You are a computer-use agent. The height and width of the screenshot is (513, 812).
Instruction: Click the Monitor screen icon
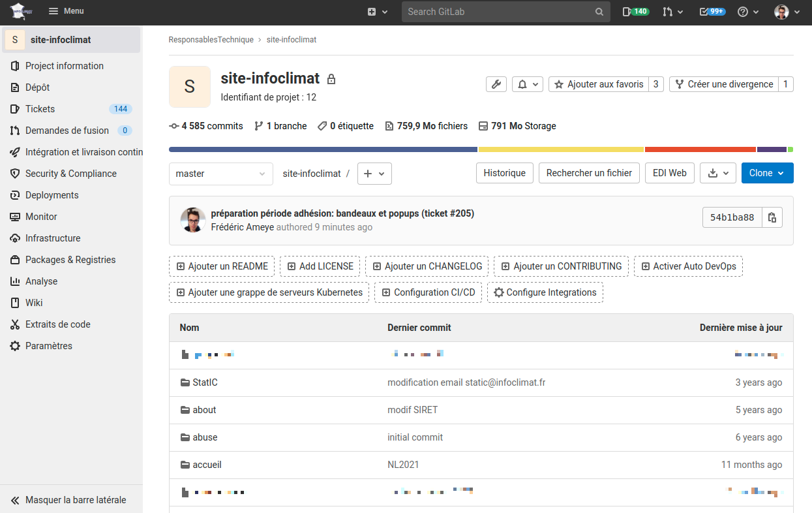click(15, 217)
